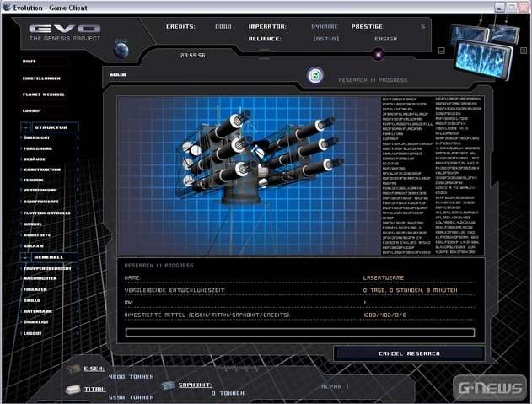Click the server clock 23:59:56
The width and height of the screenshot is (532, 404).
click(193, 56)
